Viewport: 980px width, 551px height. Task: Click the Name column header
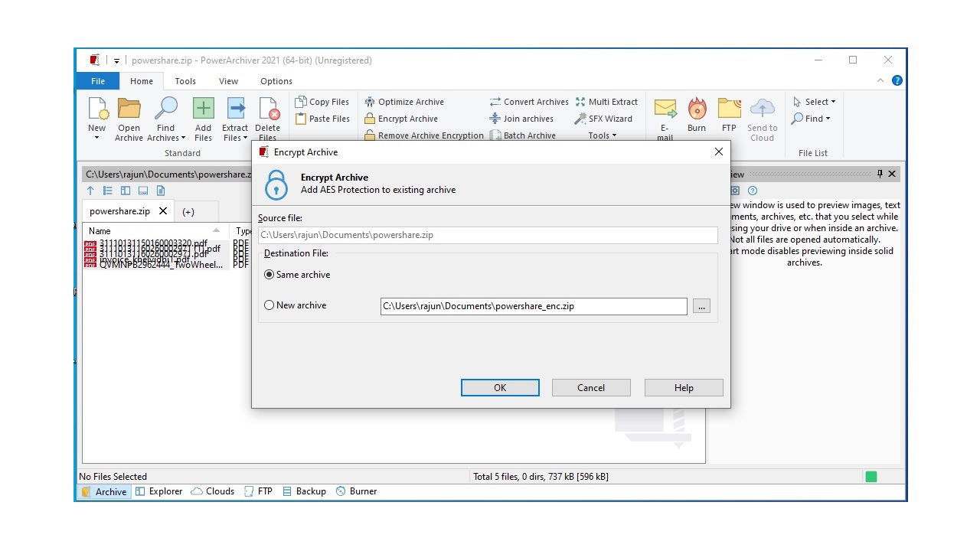click(x=154, y=230)
